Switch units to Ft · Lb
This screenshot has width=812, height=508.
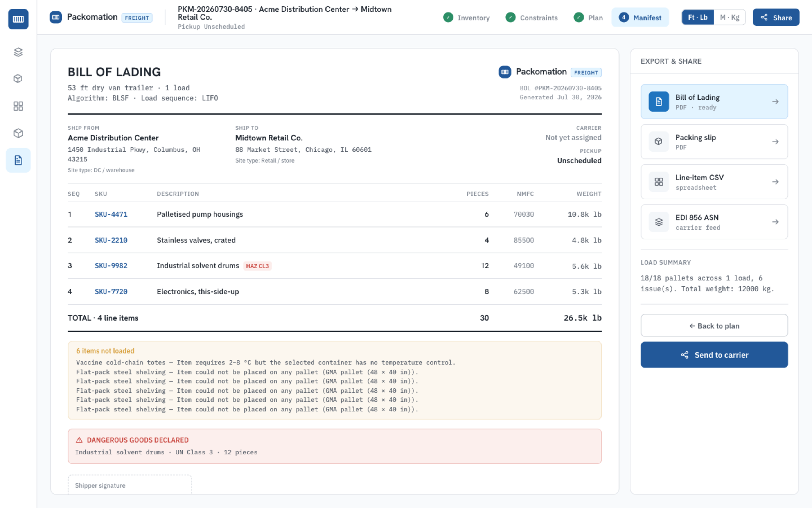697,17
